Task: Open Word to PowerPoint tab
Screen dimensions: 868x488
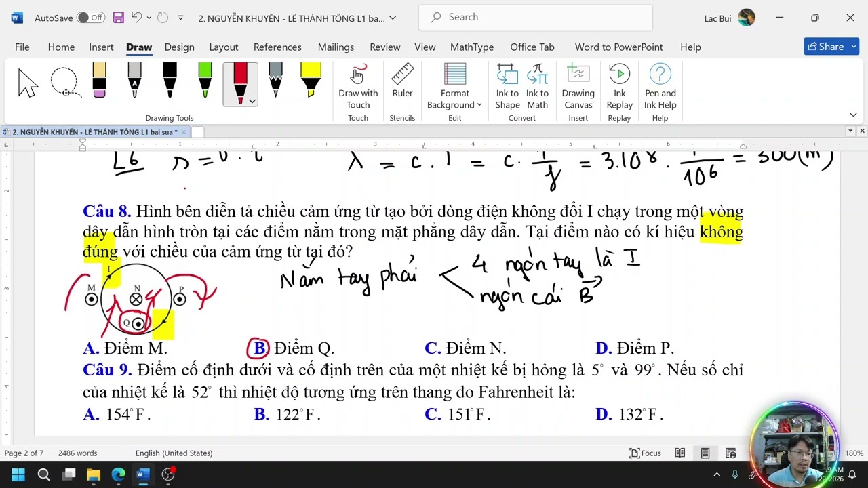Action: tap(619, 47)
